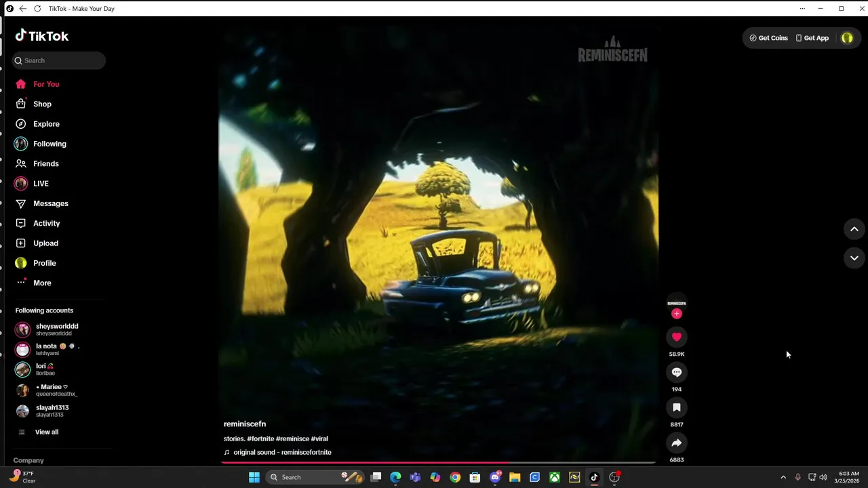The width and height of the screenshot is (868, 488).
Task: Click the video to pause playback
Action: pos(438,244)
